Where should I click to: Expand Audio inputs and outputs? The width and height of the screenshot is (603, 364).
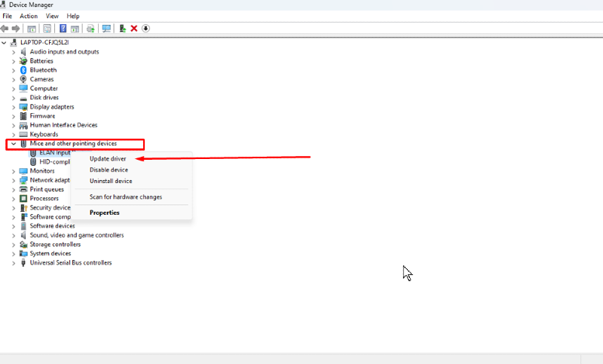coord(14,52)
